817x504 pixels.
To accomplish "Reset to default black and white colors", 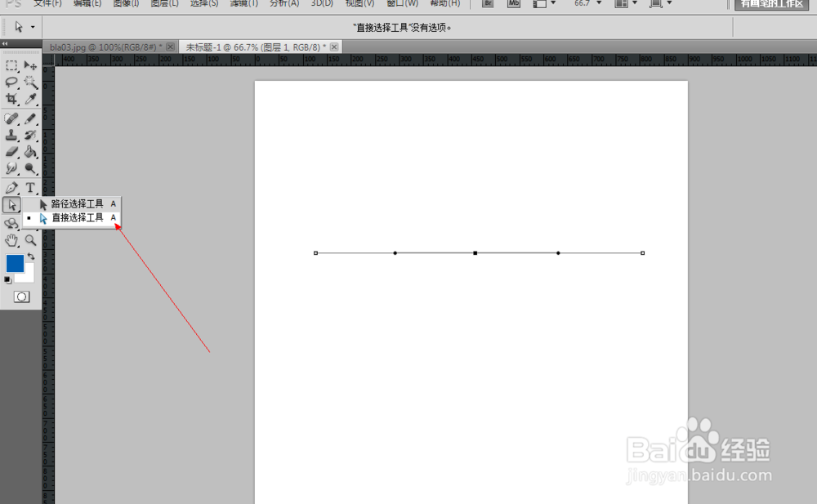I will click(x=7, y=280).
